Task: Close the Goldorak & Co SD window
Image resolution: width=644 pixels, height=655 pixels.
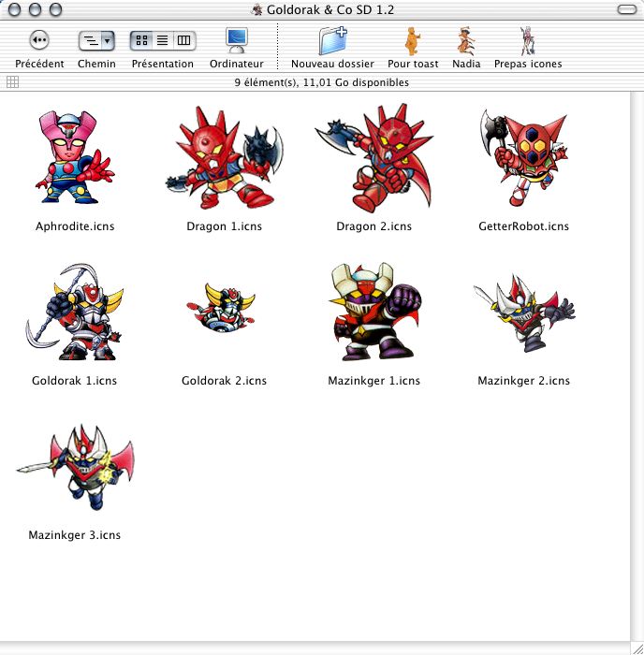Action: pos(15,9)
